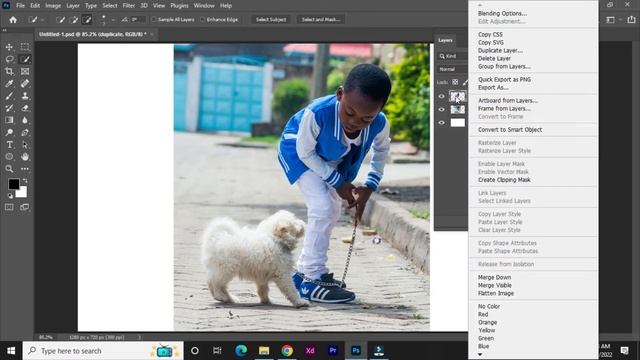
Task: Click the Home icon in options bar
Action: coord(13,20)
